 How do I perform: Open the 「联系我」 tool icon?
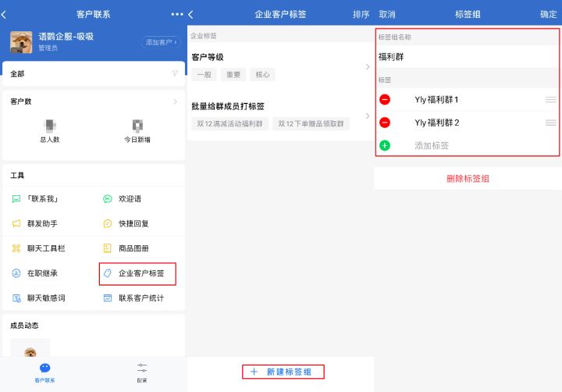(16, 199)
